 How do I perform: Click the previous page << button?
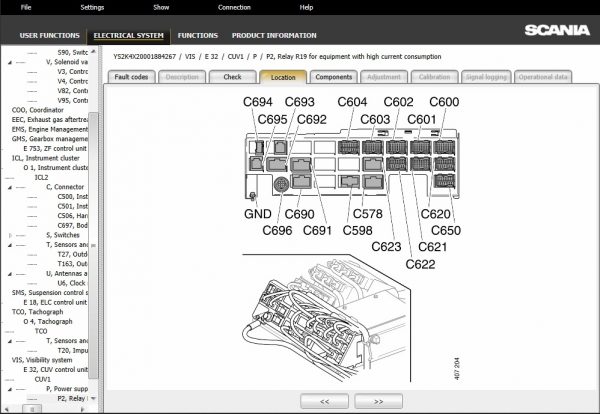[x=324, y=401]
